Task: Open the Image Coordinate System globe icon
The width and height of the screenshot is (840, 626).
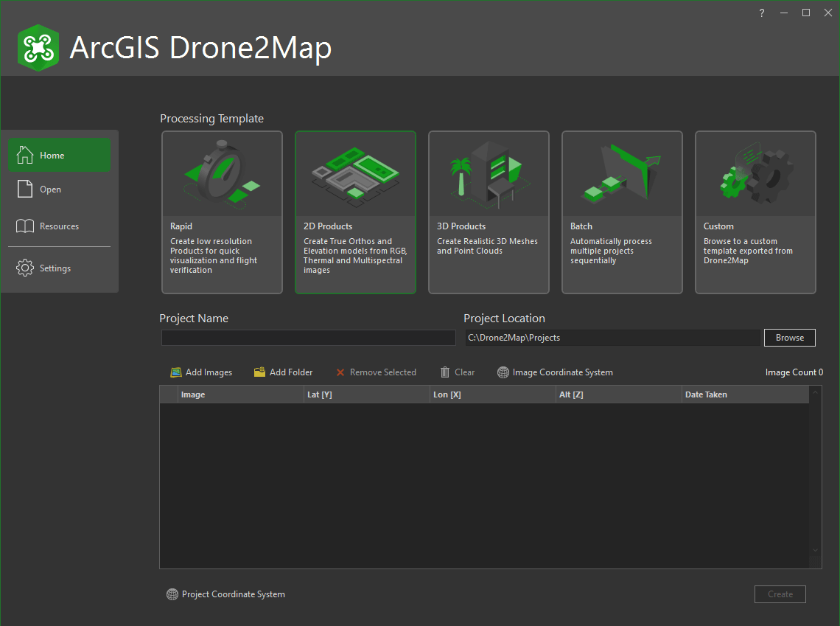Action: [x=503, y=372]
